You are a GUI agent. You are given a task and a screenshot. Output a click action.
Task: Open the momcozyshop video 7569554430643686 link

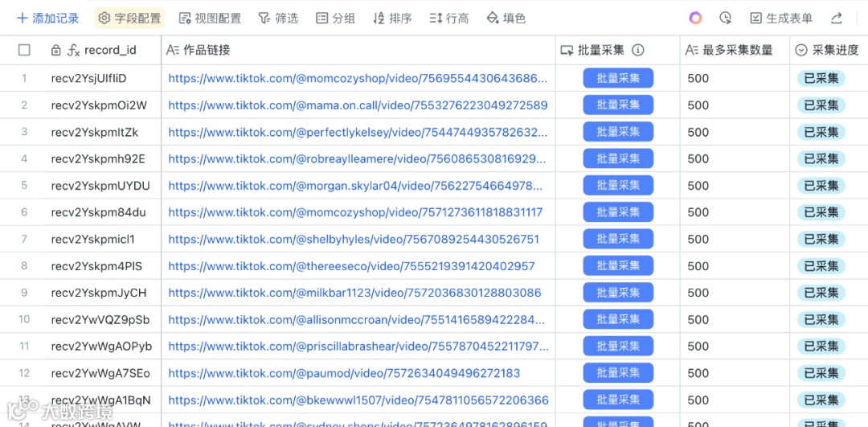click(358, 79)
